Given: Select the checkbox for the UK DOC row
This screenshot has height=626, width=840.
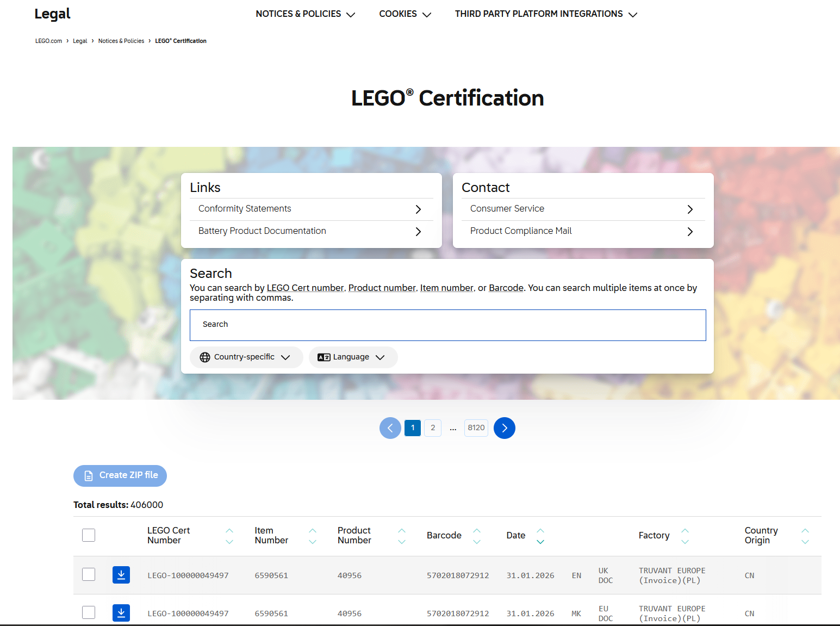Looking at the screenshot, I should [x=89, y=574].
